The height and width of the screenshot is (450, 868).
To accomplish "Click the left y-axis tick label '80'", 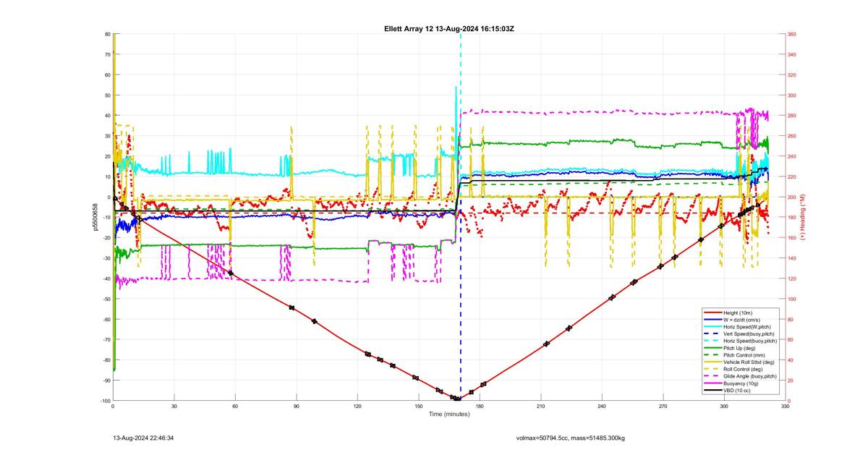I will click(x=107, y=34).
